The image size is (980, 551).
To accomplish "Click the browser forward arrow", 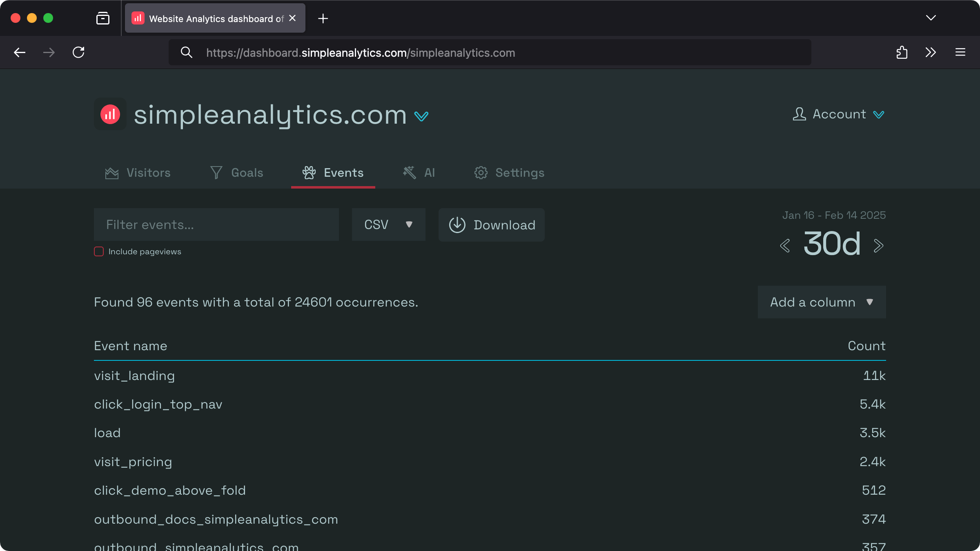I will [49, 52].
